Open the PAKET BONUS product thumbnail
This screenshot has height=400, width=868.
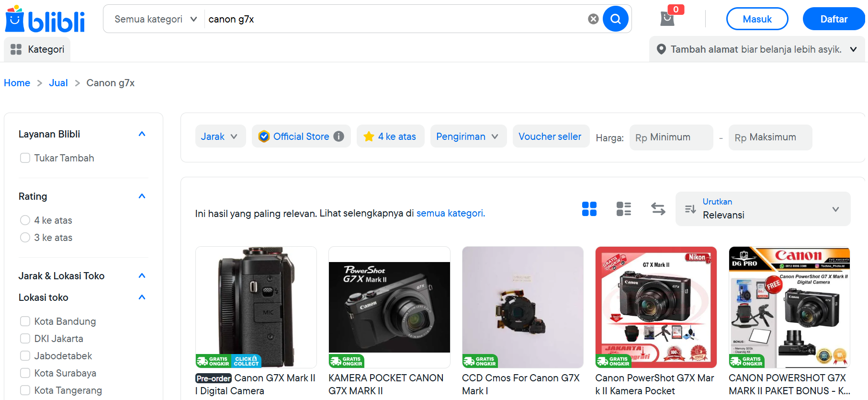(789, 307)
